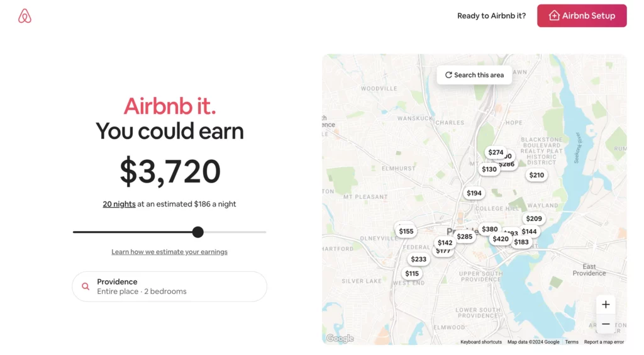Open the 20 nights link
The height and width of the screenshot is (355, 644).
pyautogui.click(x=119, y=204)
